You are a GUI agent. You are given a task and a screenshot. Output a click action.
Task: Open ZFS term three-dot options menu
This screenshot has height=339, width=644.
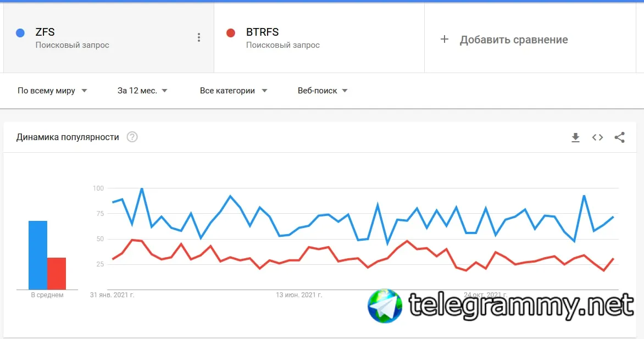click(x=199, y=37)
